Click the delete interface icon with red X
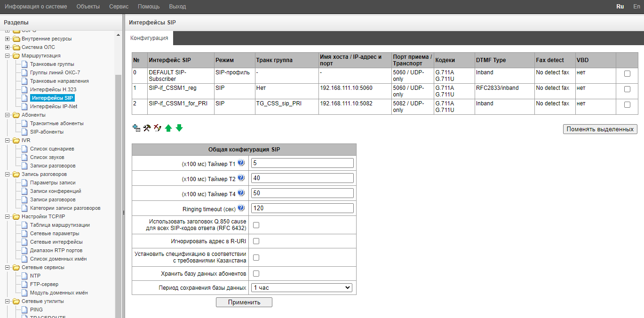 click(x=158, y=127)
